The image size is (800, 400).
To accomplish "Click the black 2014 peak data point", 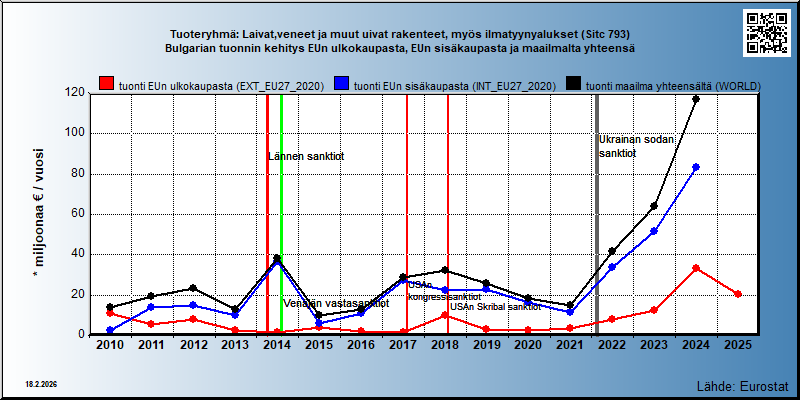I will (277, 258).
